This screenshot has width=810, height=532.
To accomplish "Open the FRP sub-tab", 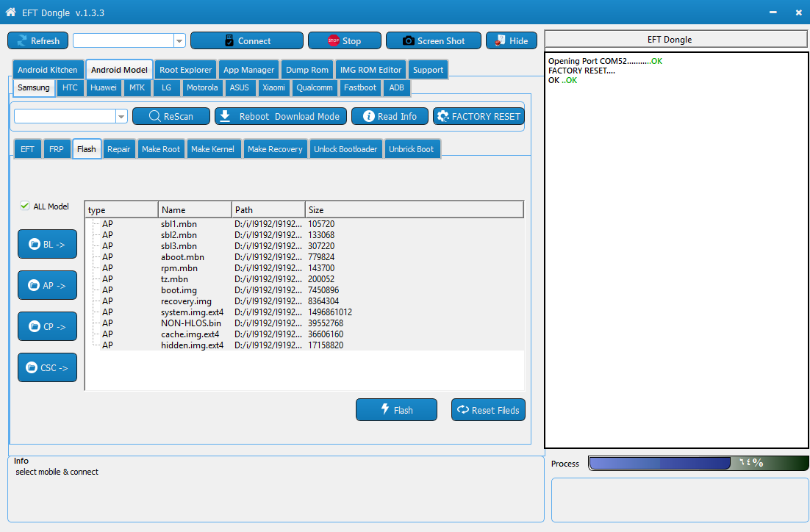I will click(x=57, y=148).
